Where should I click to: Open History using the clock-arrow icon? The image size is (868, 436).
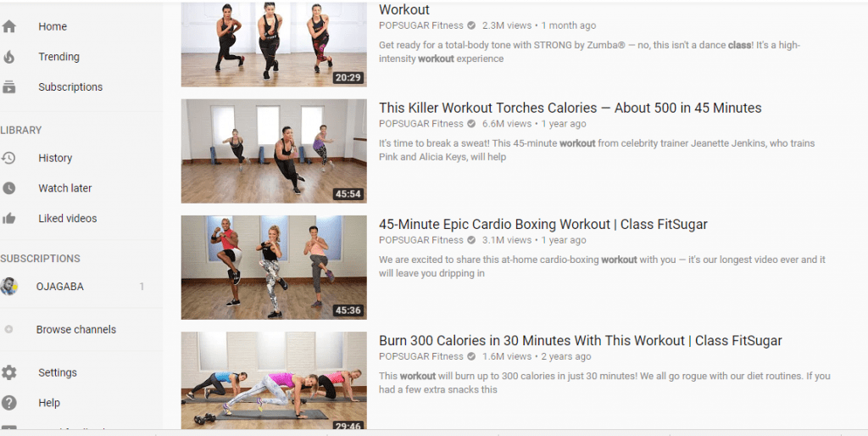tap(8, 158)
